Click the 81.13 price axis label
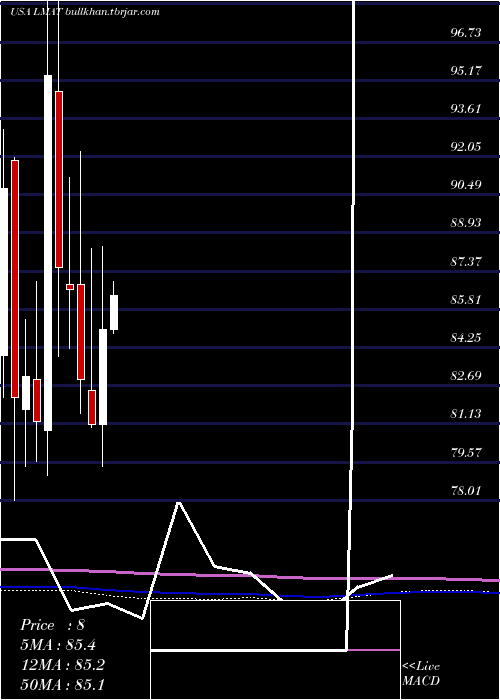Image resolution: width=500 pixels, height=700 pixels. [466, 414]
